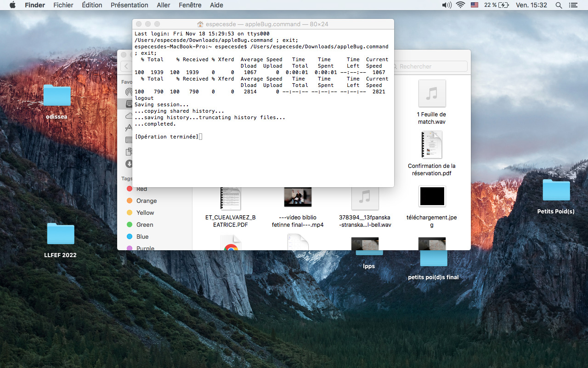Select the 1 Feuille de match.wav file
This screenshot has width=588, height=368.
(x=432, y=94)
